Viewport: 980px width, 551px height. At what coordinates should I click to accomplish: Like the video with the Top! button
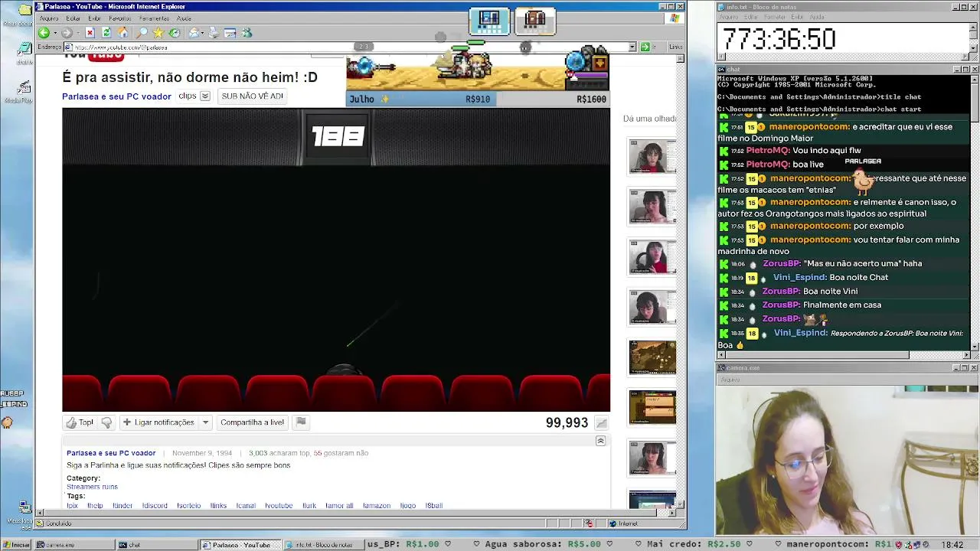(x=80, y=422)
